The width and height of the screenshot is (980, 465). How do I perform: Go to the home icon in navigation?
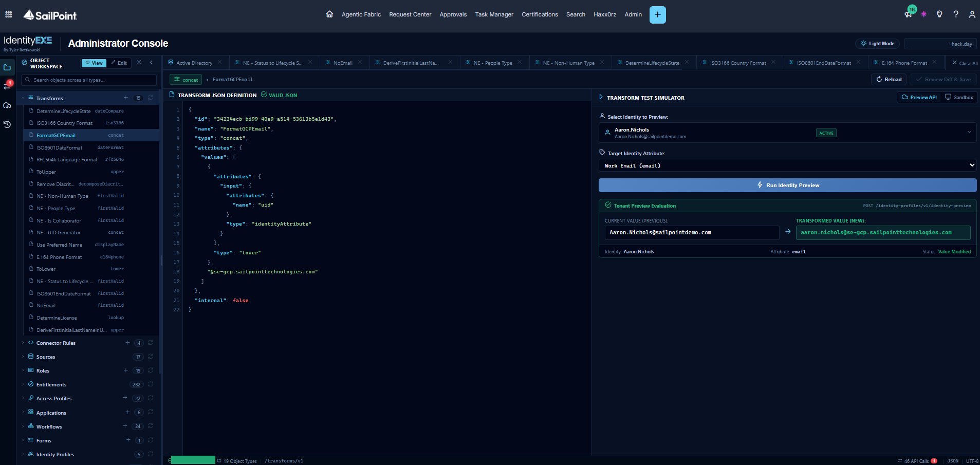(x=329, y=14)
